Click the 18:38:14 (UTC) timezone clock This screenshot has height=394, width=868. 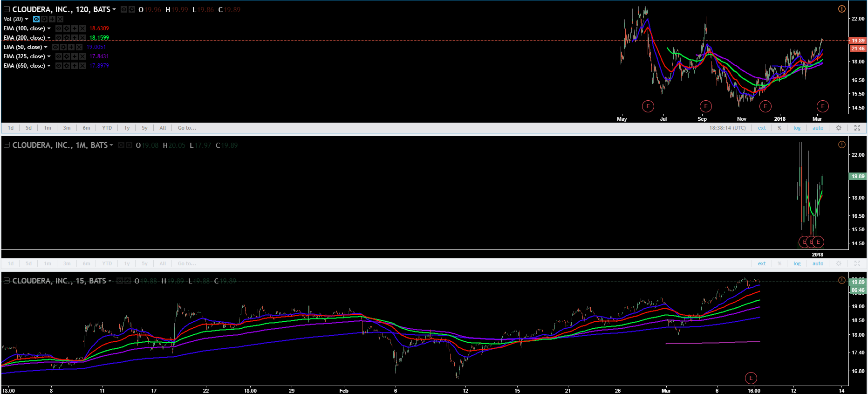click(727, 128)
